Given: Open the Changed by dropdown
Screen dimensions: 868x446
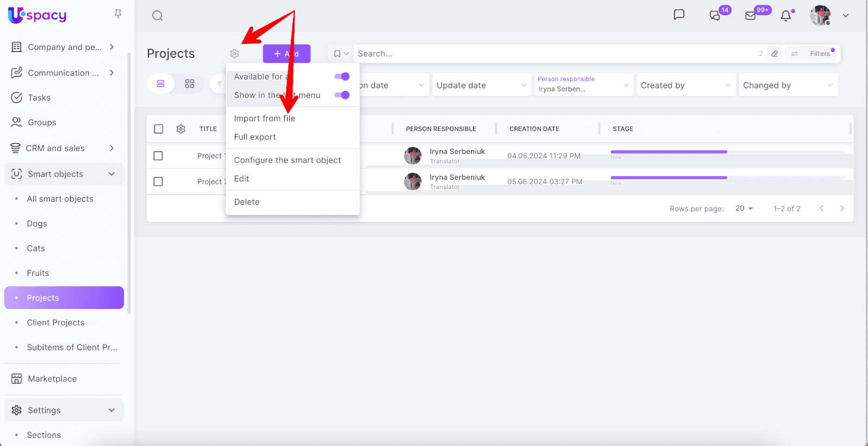Looking at the screenshot, I should coord(788,85).
